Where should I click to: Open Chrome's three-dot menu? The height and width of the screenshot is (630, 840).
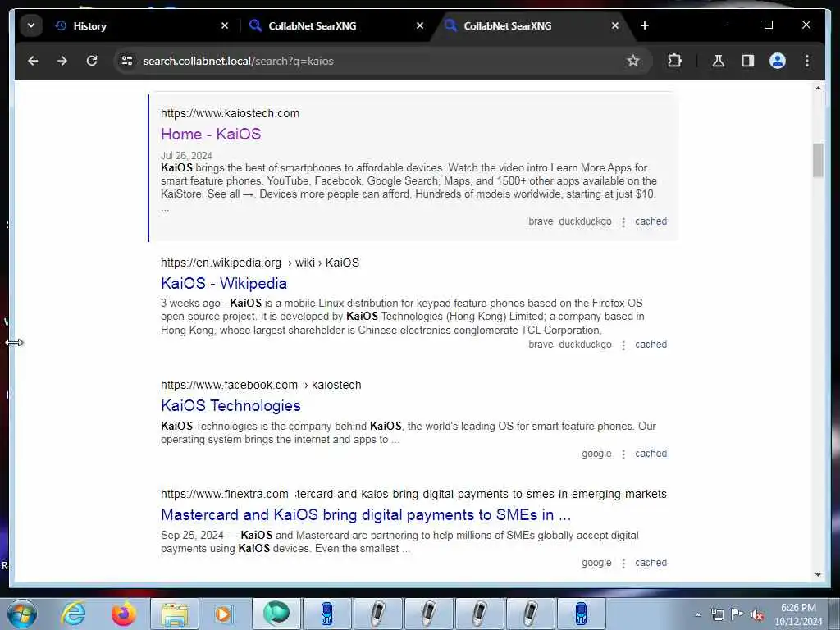tap(807, 61)
